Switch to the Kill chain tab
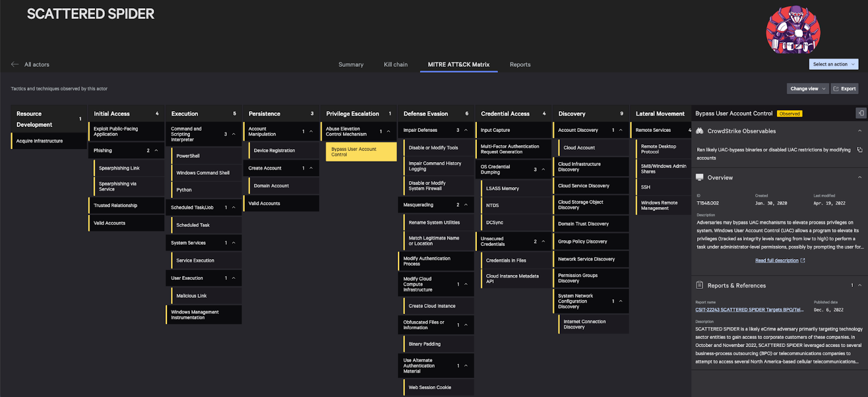The height and width of the screenshot is (397, 868). tap(395, 65)
